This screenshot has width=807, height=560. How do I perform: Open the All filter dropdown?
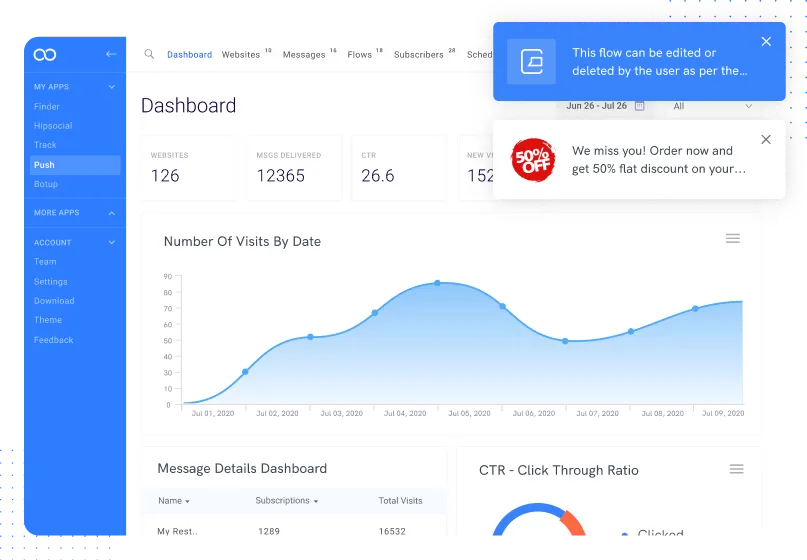click(712, 106)
